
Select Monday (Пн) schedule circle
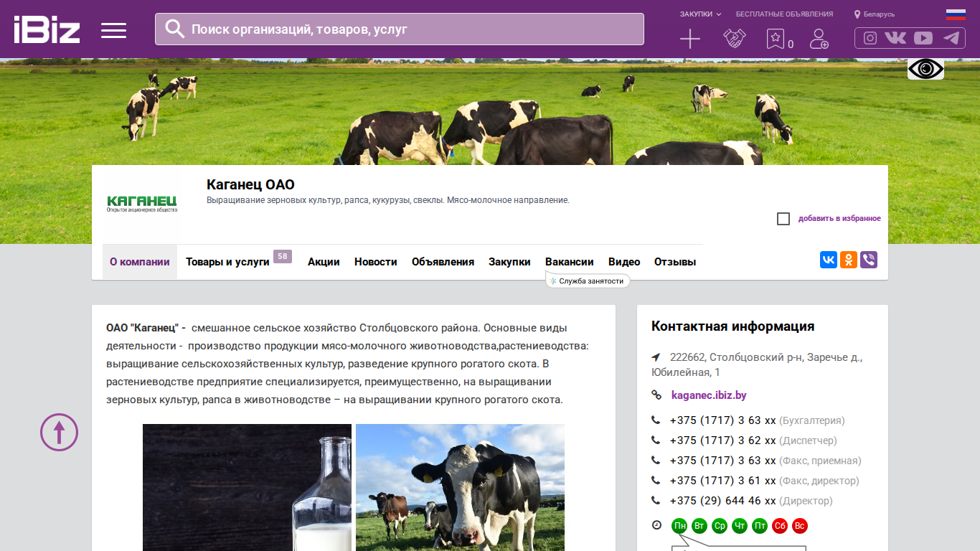pyautogui.click(x=679, y=526)
